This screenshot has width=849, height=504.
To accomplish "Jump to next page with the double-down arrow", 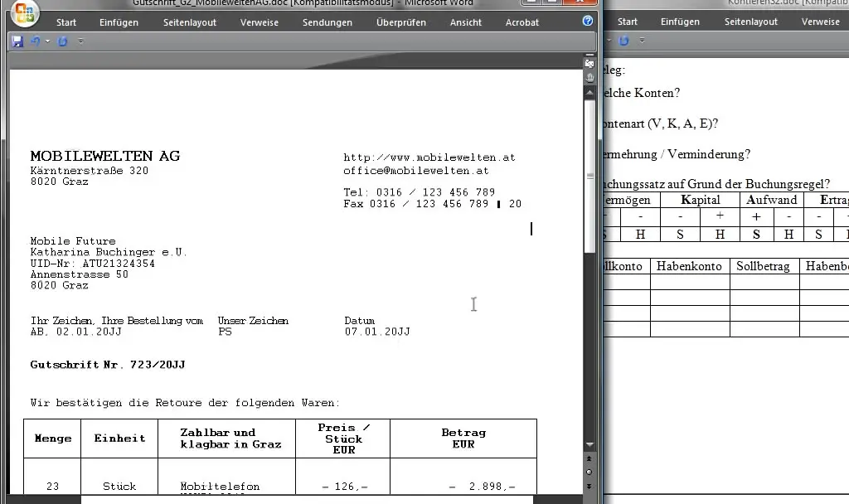I will pos(589,486).
